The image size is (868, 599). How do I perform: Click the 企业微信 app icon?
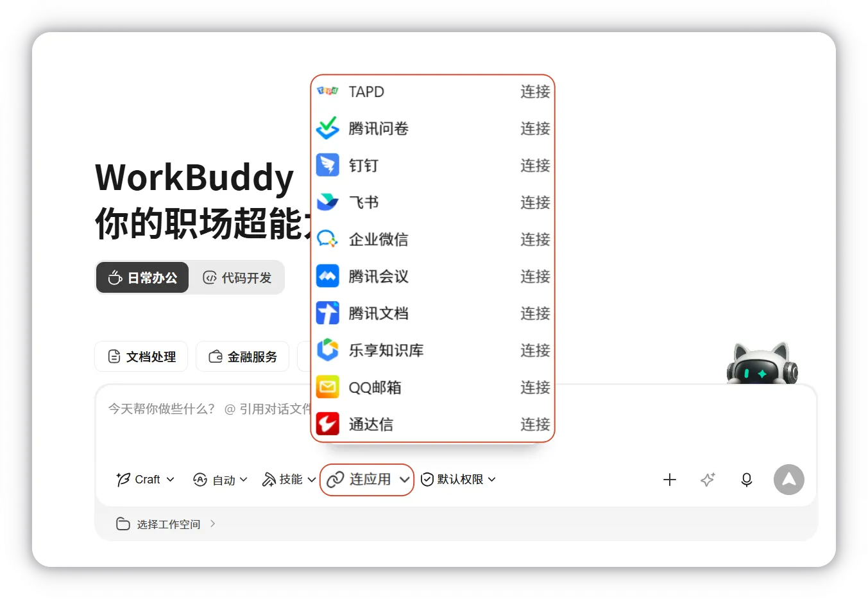tap(328, 239)
